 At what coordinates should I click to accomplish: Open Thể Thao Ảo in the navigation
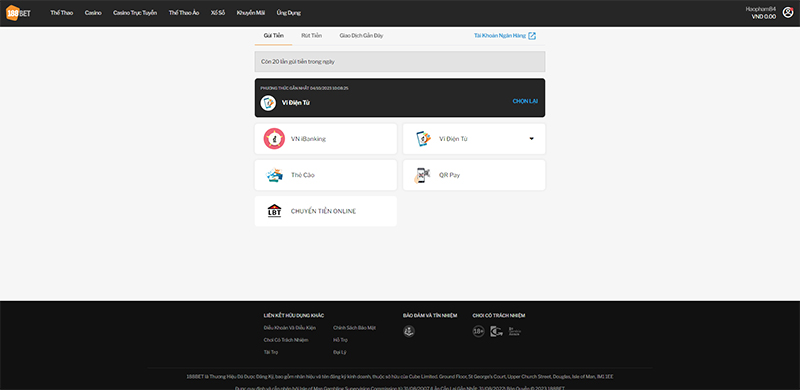coord(184,13)
